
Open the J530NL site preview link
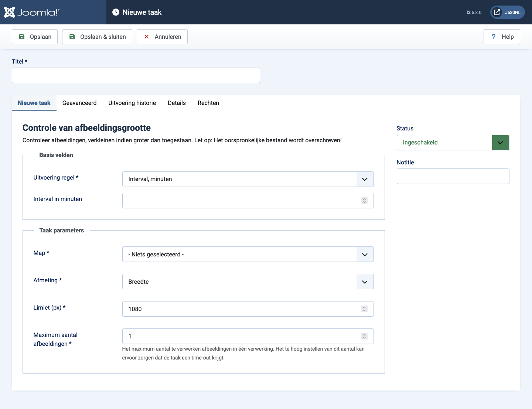click(507, 12)
